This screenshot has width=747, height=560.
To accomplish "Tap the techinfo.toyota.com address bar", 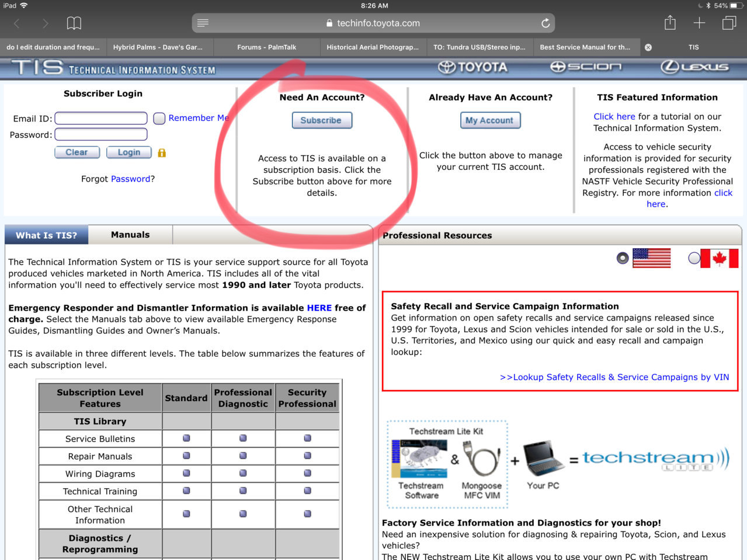I will [x=373, y=23].
